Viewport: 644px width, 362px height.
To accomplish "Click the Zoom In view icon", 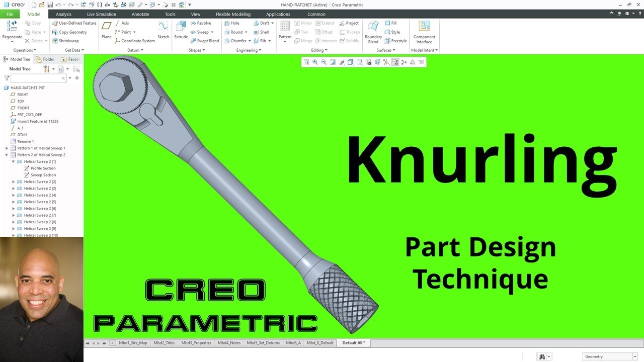I will click(315, 62).
